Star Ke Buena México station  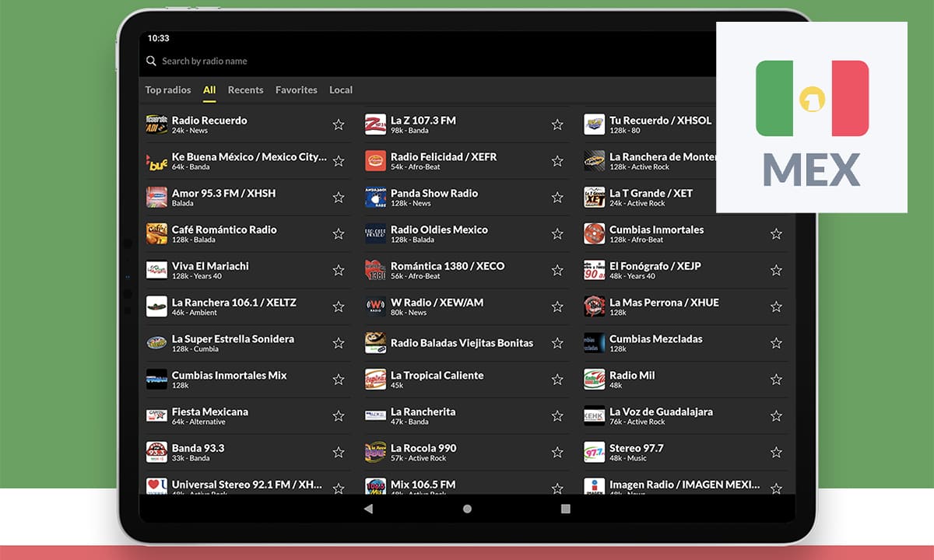(x=339, y=161)
